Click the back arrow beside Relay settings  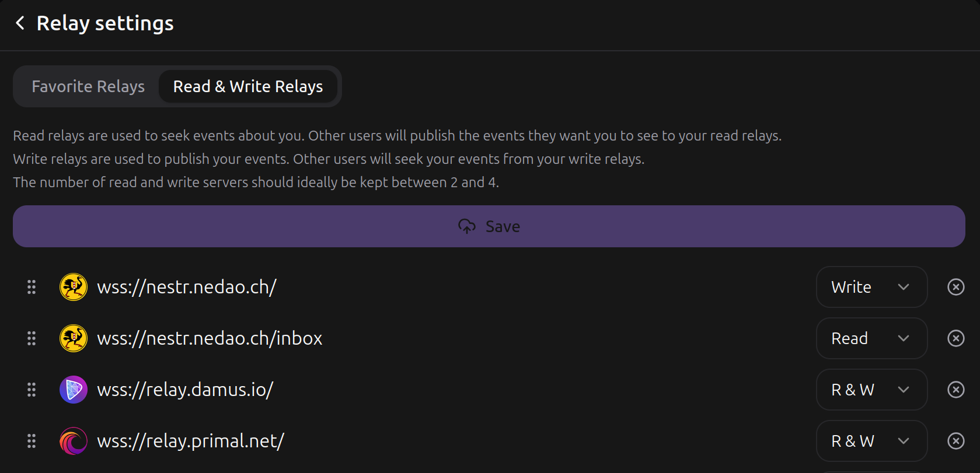(20, 23)
